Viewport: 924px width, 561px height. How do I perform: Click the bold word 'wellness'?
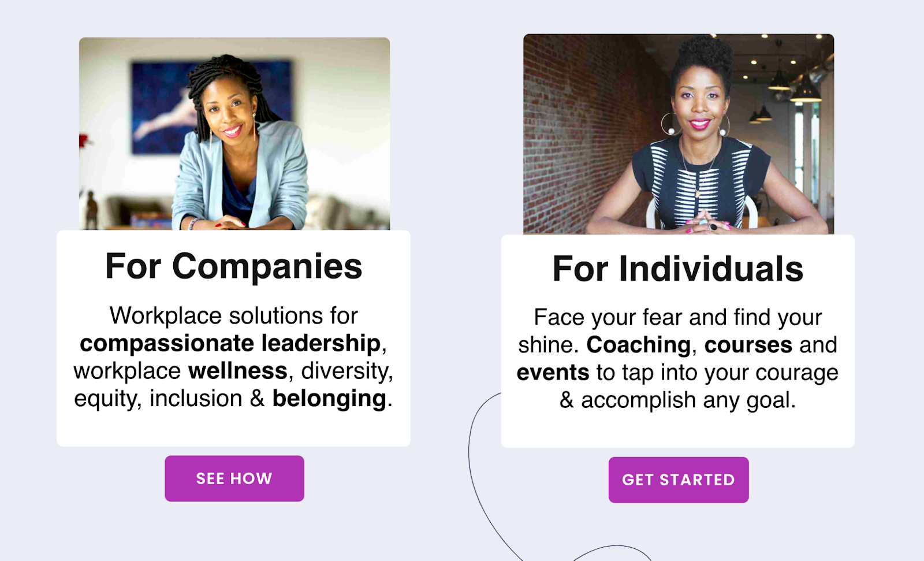[238, 370]
